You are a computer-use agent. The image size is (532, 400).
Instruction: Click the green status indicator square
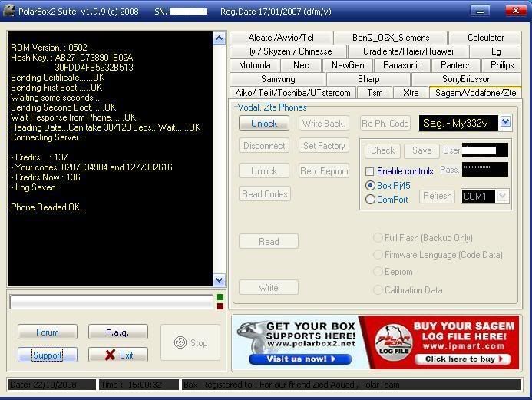tap(220, 297)
